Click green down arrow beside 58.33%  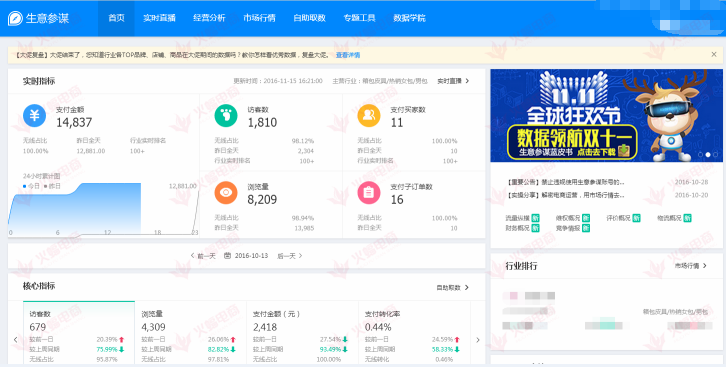click(x=457, y=349)
